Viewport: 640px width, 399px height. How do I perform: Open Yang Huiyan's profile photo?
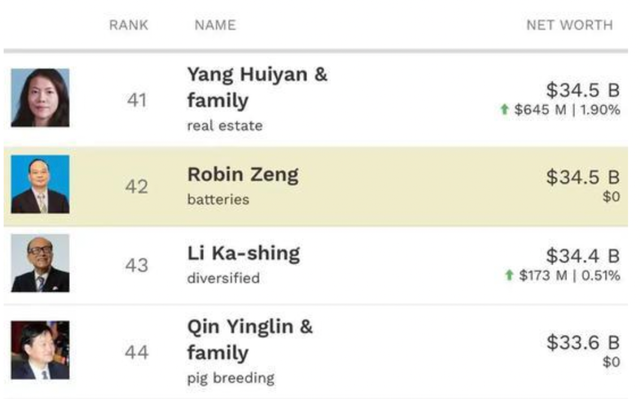(40, 98)
